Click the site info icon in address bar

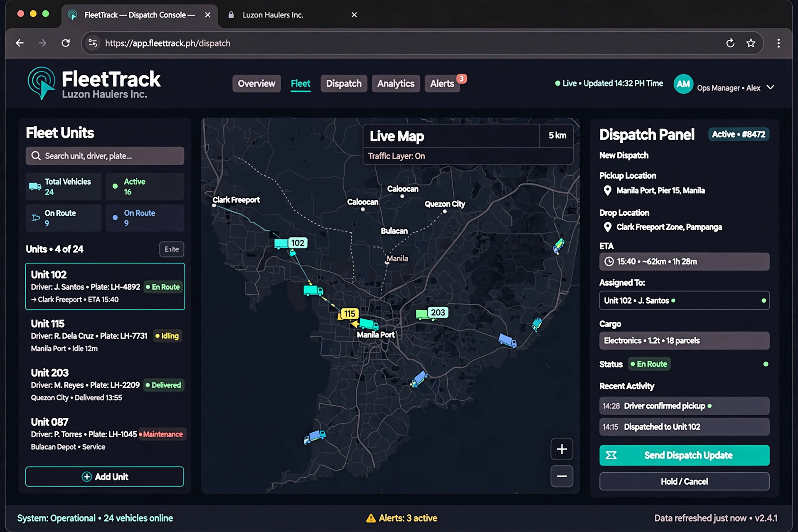point(93,43)
